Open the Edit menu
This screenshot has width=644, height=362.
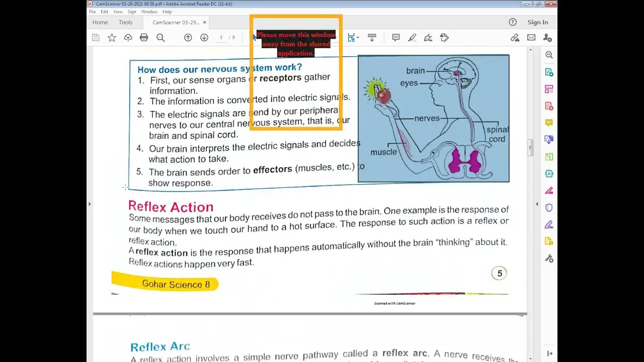pyautogui.click(x=105, y=12)
